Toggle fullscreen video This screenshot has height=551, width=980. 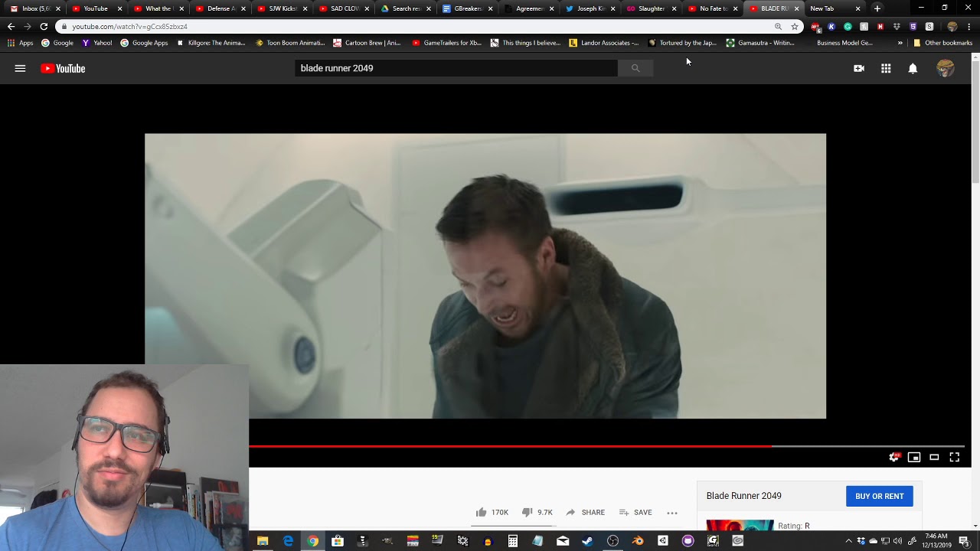click(x=955, y=457)
